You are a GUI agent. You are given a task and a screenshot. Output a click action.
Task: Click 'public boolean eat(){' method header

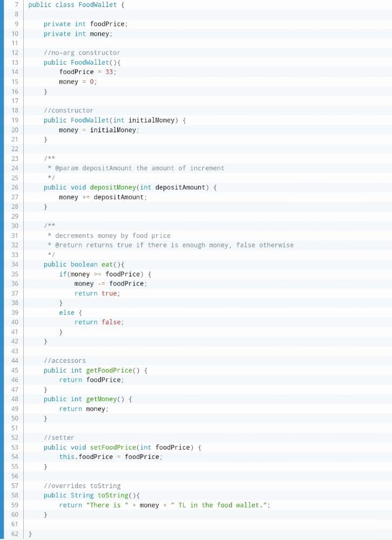tap(84, 265)
